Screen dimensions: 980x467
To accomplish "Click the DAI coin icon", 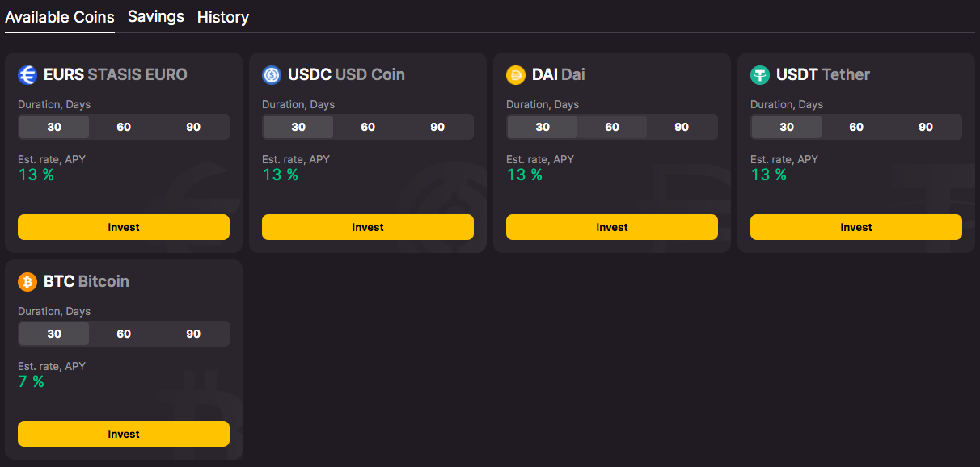I will (516, 75).
